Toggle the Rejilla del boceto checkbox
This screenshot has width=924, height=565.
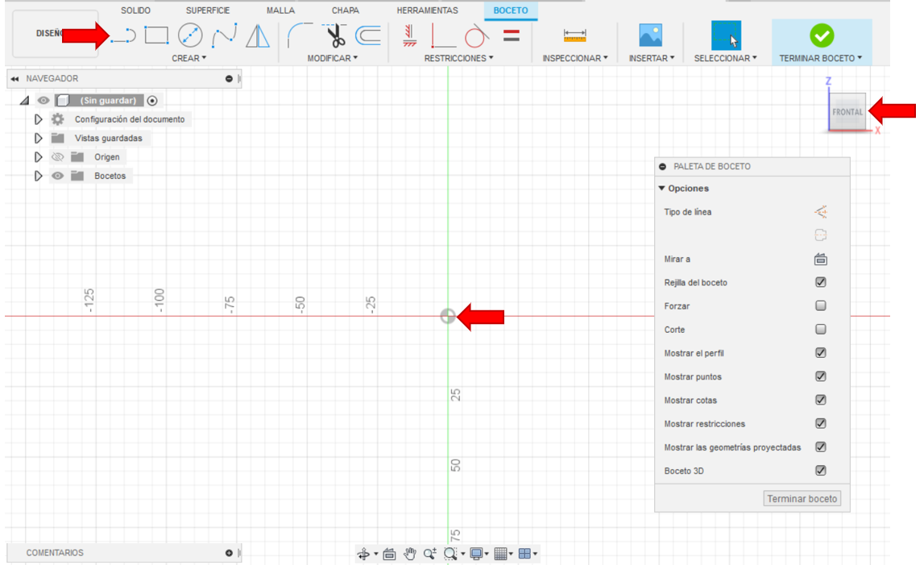click(820, 282)
